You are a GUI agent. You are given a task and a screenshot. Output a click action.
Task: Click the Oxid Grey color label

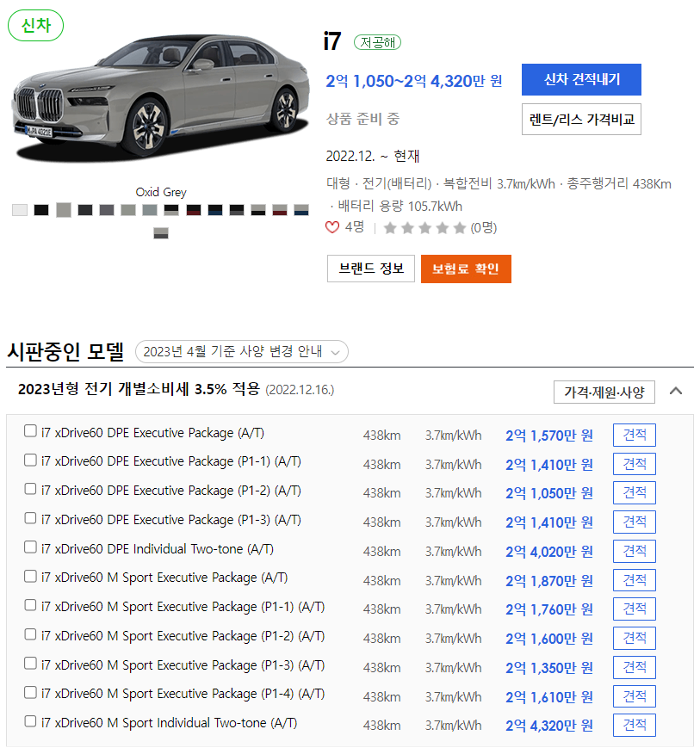[161, 192]
